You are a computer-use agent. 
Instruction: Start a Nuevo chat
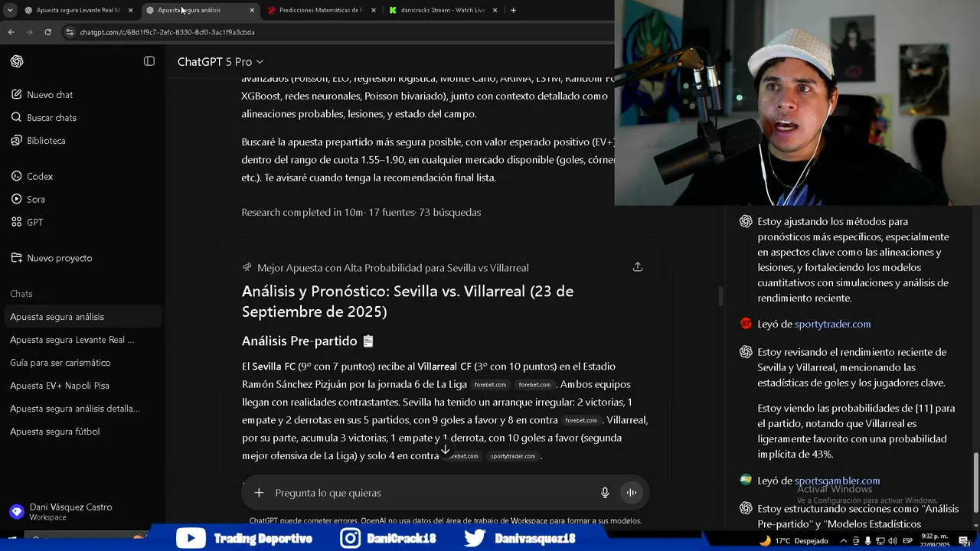[x=50, y=95]
